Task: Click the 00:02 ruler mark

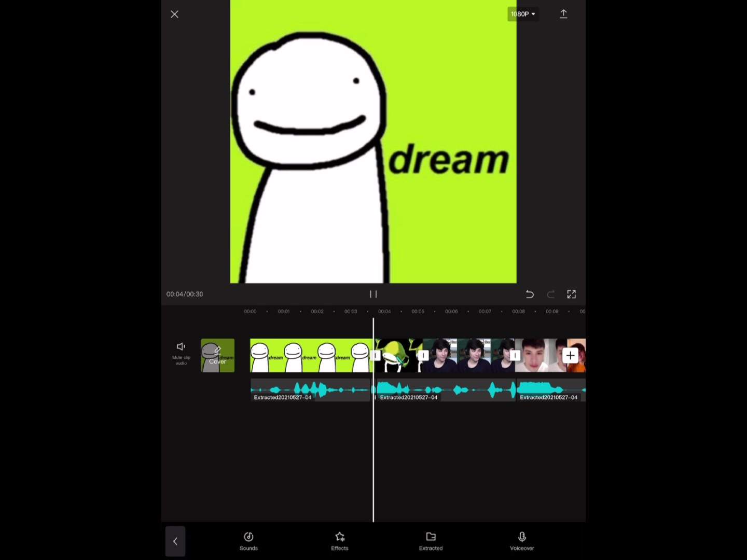Action: click(317, 311)
